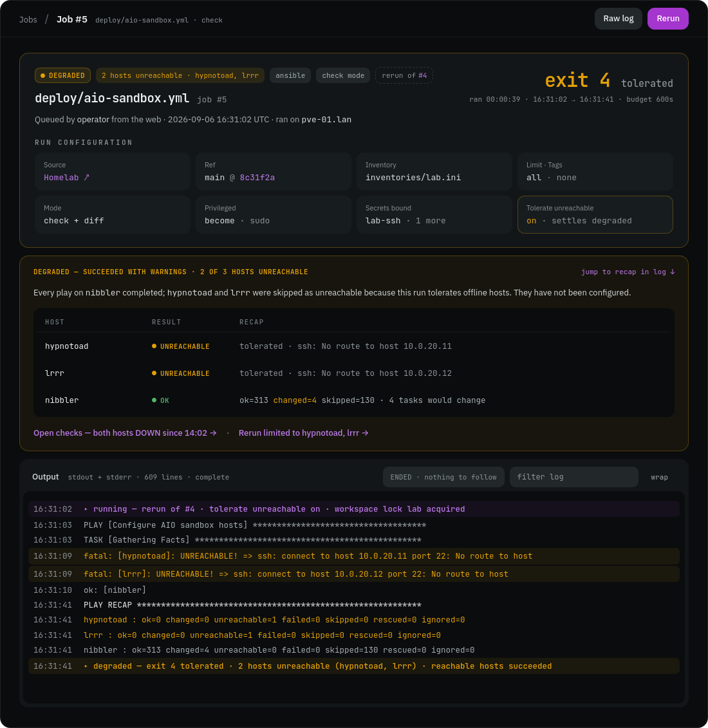Click the 'exit 4' exit code text
The width and height of the screenshot is (708, 728).
click(x=577, y=80)
